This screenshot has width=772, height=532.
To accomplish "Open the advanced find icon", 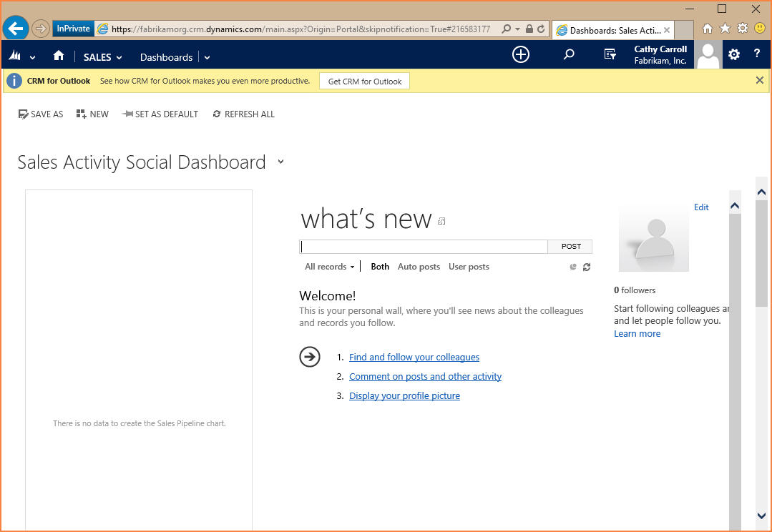I will [x=610, y=54].
